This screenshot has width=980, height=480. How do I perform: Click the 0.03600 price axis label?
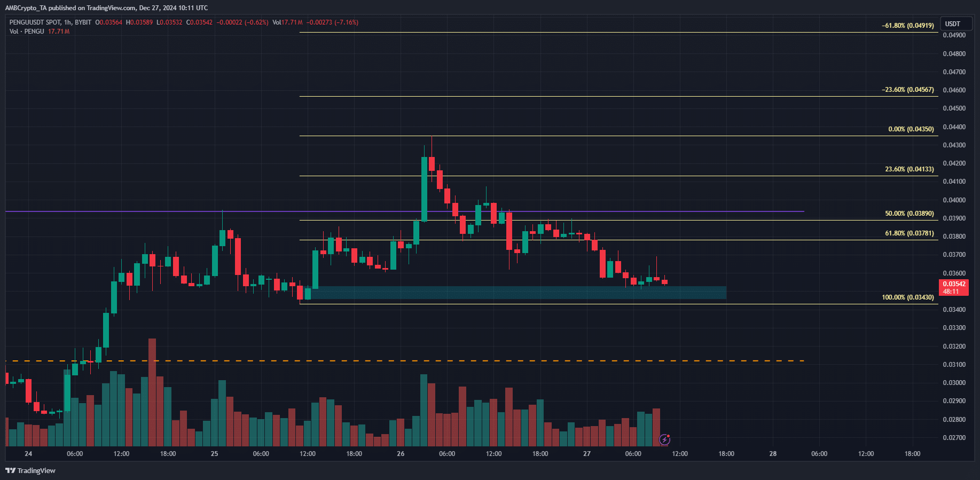pyautogui.click(x=954, y=273)
